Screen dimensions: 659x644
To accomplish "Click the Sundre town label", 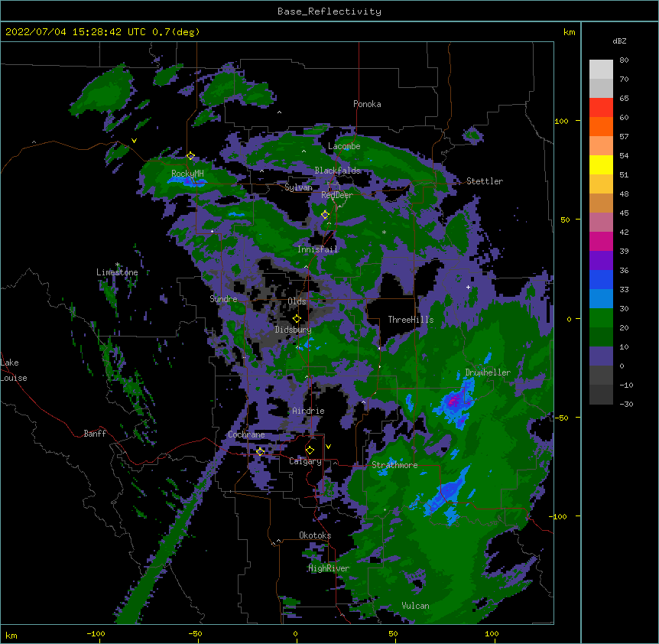I will pyautogui.click(x=223, y=299).
